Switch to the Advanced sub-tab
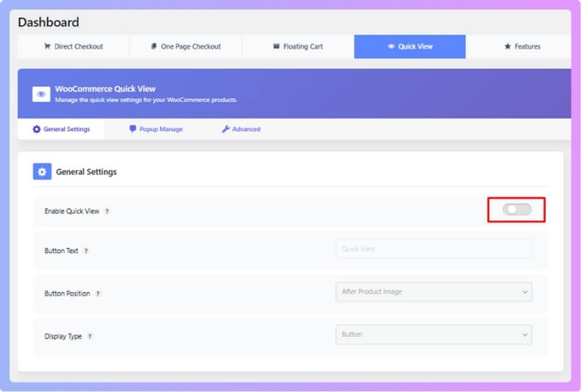 pos(241,129)
